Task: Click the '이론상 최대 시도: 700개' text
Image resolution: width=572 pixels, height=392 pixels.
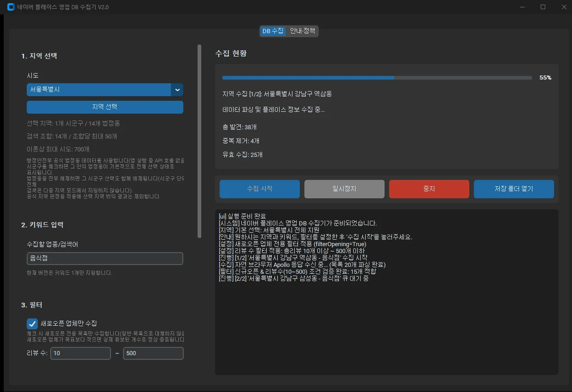Action: tap(58, 149)
